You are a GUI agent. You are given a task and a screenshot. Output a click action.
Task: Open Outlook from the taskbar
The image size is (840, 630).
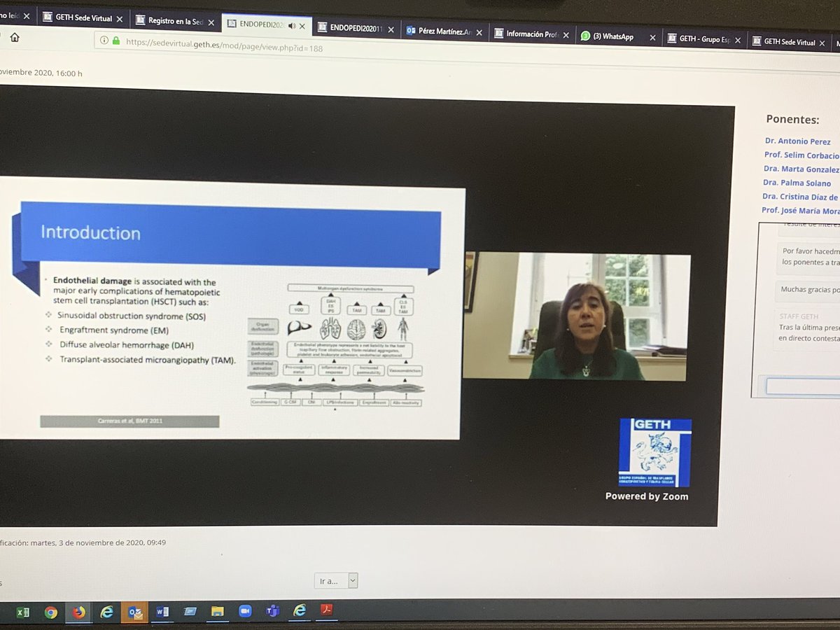point(134,612)
